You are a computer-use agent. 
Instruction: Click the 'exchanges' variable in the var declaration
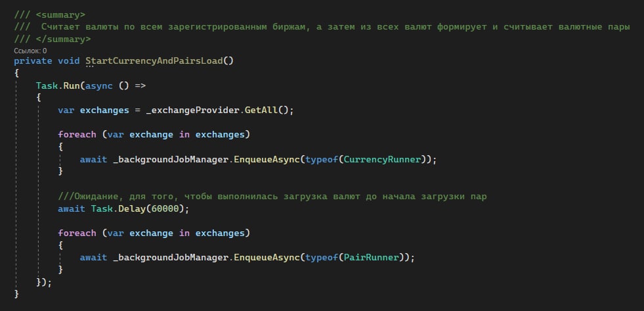point(104,110)
